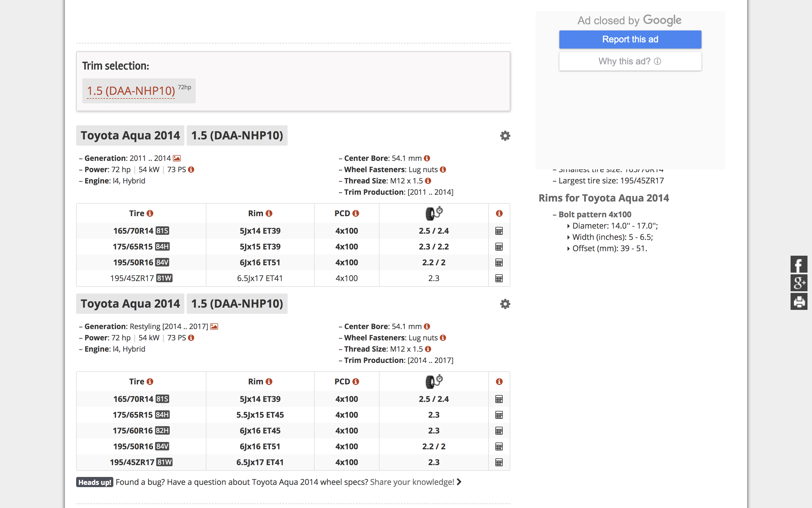Image resolution: width=812 pixels, height=508 pixels.
Task: Open calculator for 195/45ZR17 in second table
Action: [499, 462]
